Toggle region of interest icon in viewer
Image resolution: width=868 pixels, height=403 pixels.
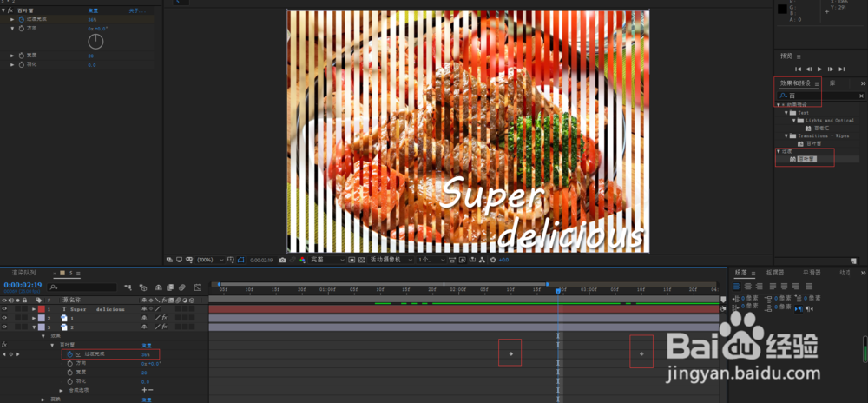click(352, 260)
